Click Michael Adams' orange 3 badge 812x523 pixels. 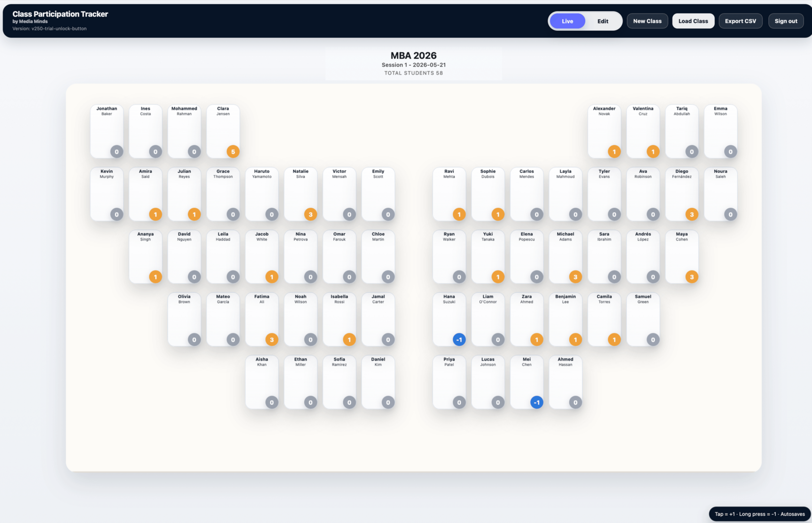[x=575, y=277]
